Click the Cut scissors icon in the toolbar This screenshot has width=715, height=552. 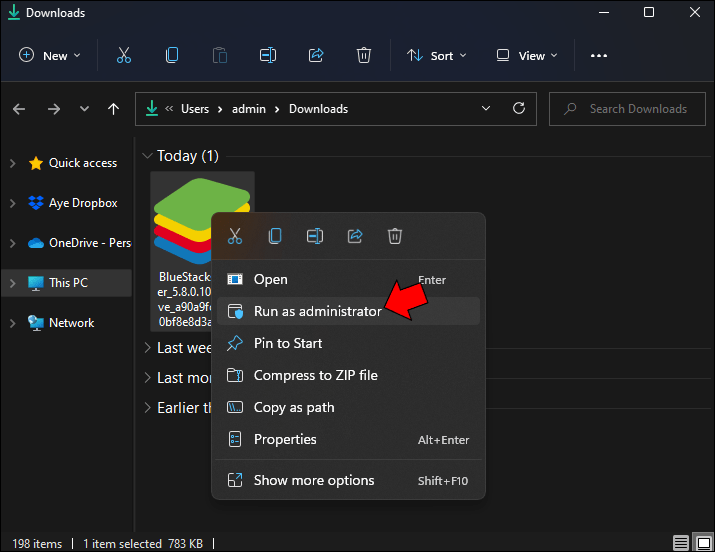click(124, 56)
